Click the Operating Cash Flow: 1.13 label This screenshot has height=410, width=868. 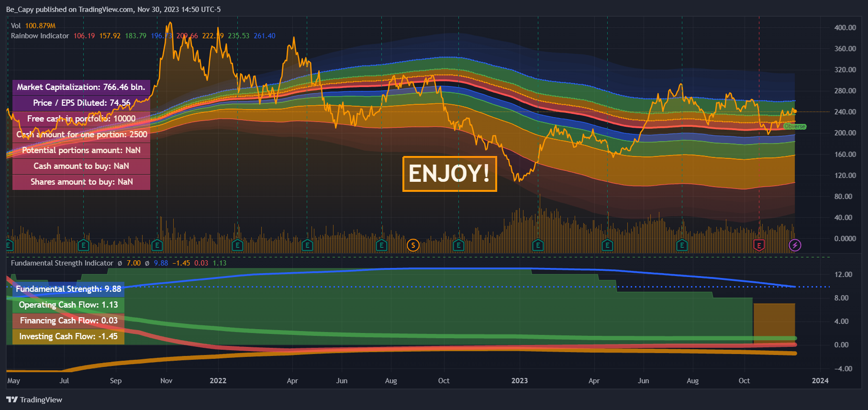[x=68, y=305]
